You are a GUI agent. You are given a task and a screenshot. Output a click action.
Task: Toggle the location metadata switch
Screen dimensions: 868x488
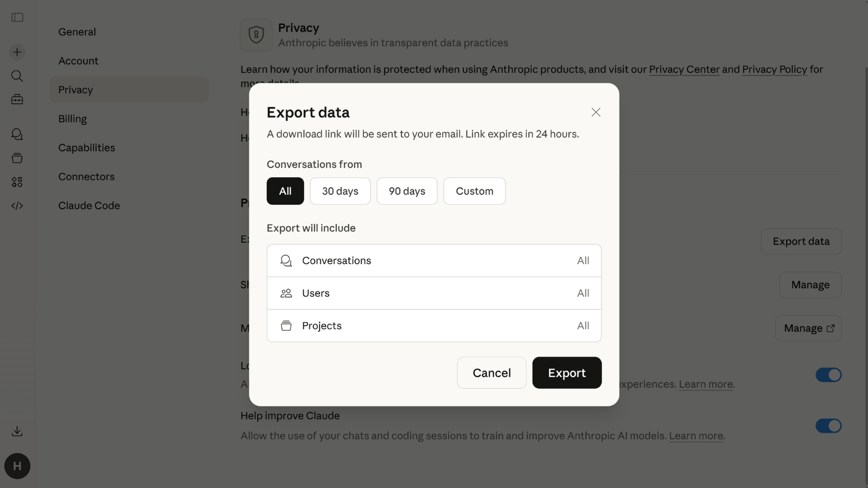[828, 375]
